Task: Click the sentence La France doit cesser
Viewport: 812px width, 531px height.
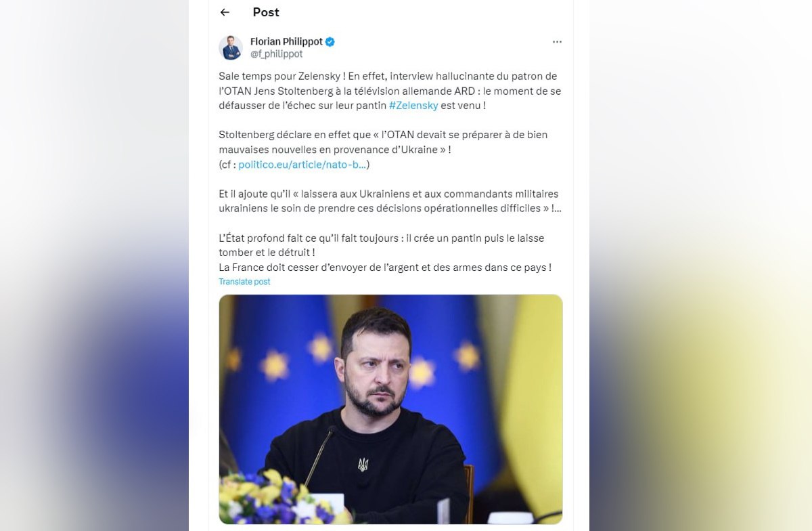Action: [x=384, y=268]
